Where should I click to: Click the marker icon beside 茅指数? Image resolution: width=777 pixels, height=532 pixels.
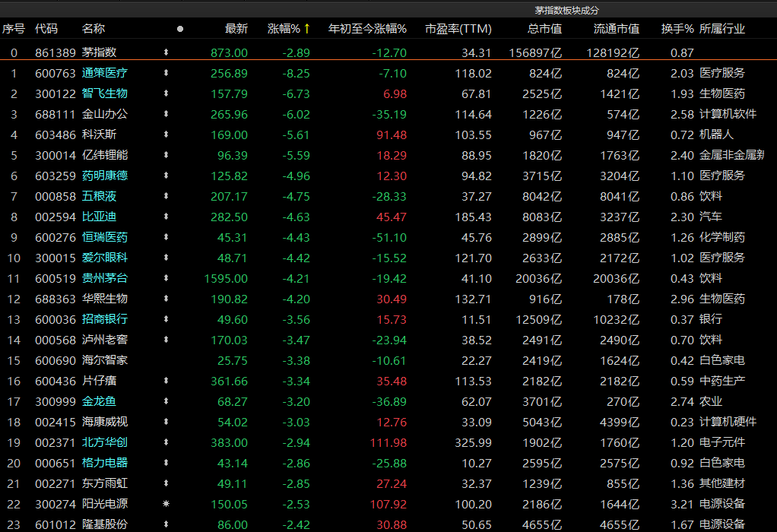166,52
